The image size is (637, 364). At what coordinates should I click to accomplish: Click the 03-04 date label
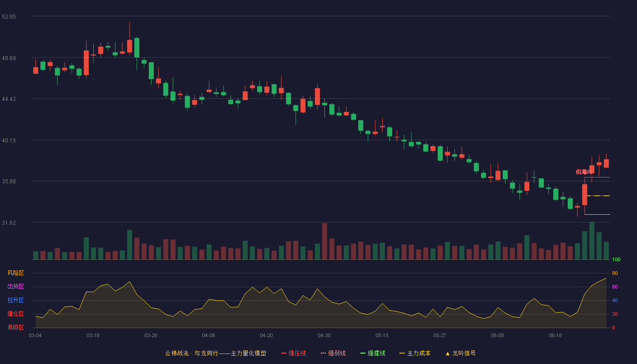click(35, 335)
